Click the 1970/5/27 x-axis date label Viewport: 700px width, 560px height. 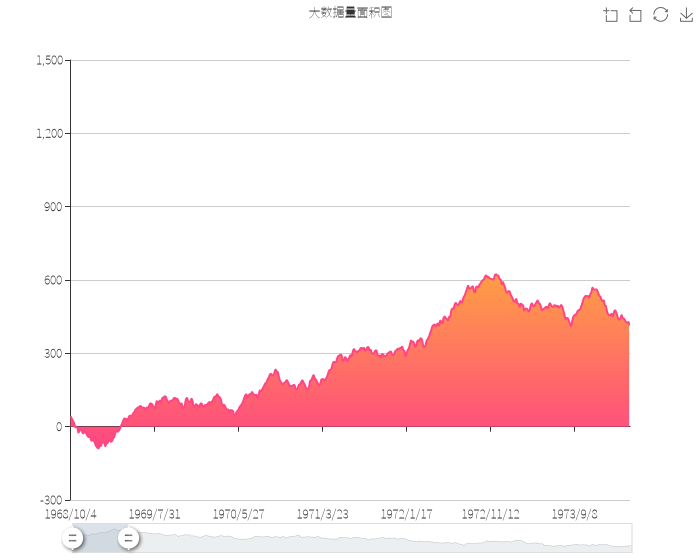[x=238, y=514]
